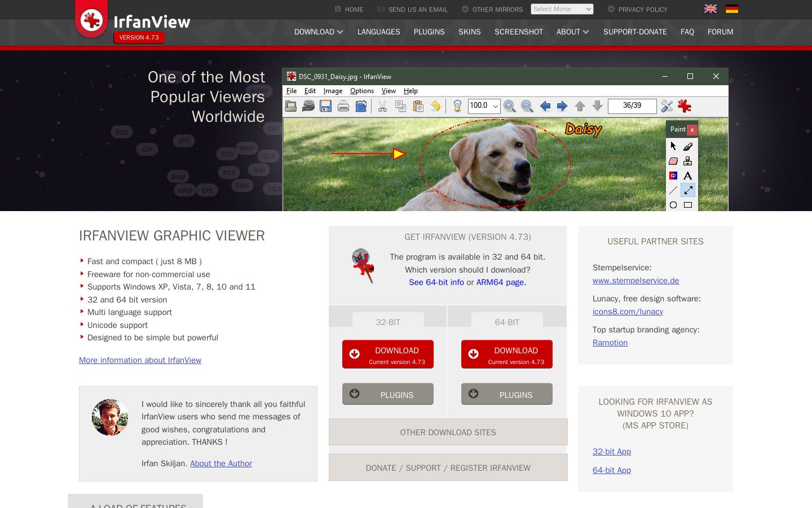812x508 pixels.
Task: Open the Options menu in IrfanView window
Action: point(362,91)
